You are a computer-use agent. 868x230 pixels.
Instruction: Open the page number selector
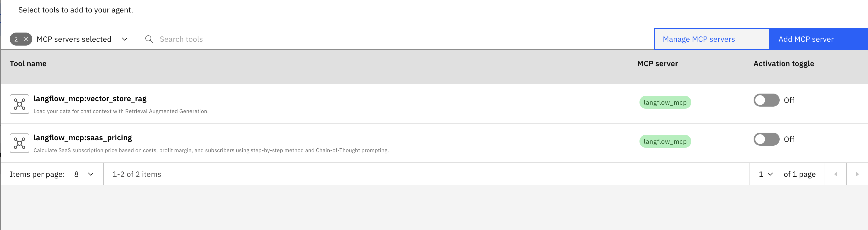(766, 174)
